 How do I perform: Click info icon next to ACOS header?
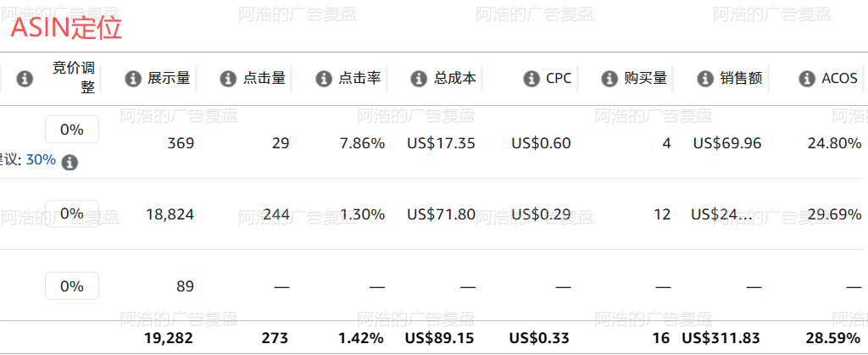click(x=807, y=79)
